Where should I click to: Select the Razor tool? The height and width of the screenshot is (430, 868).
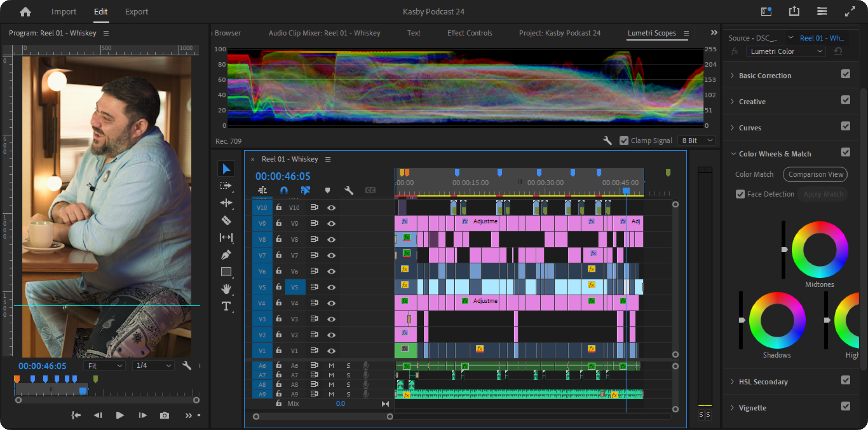(226, 220)
